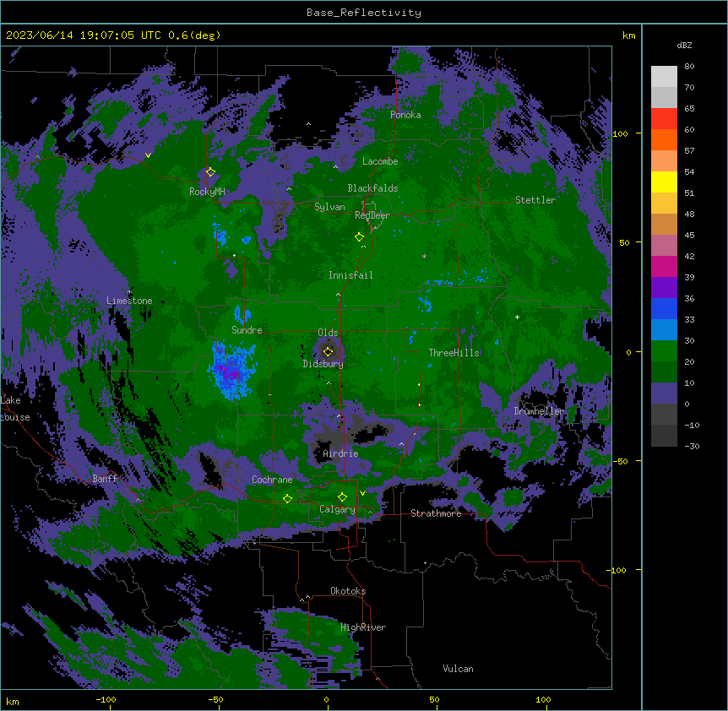
Task: Select the yellow diamond marker between Olds and Didsbury
Action: [328, 351]
